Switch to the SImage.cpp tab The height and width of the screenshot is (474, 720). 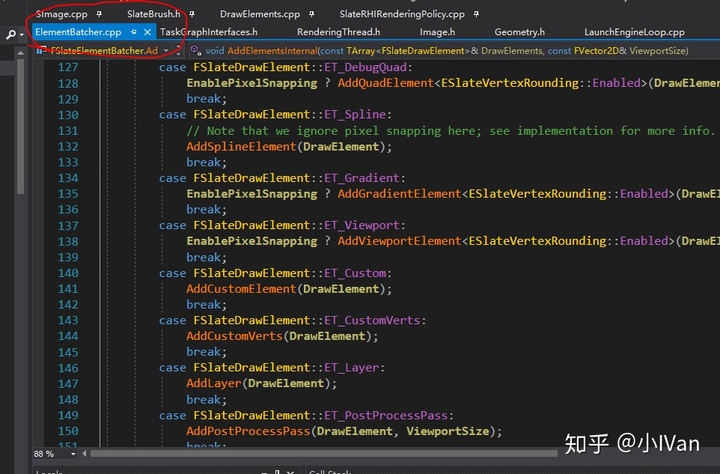click(62, 14)
